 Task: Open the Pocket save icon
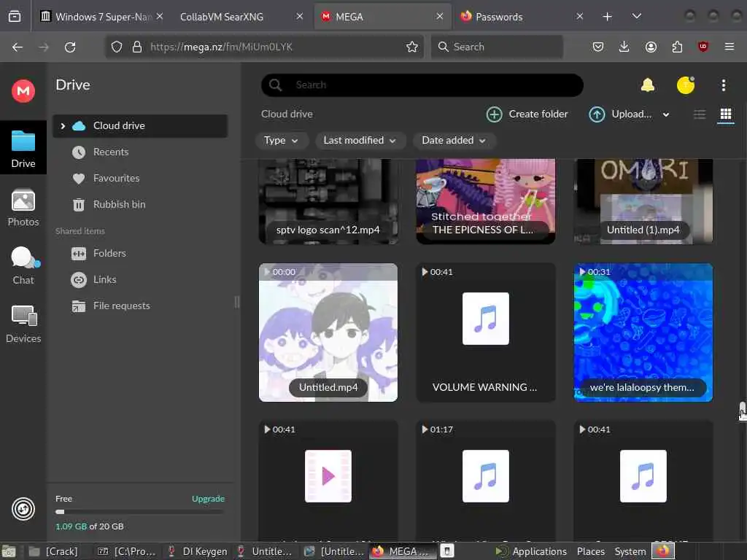click(x=598, y=47)
